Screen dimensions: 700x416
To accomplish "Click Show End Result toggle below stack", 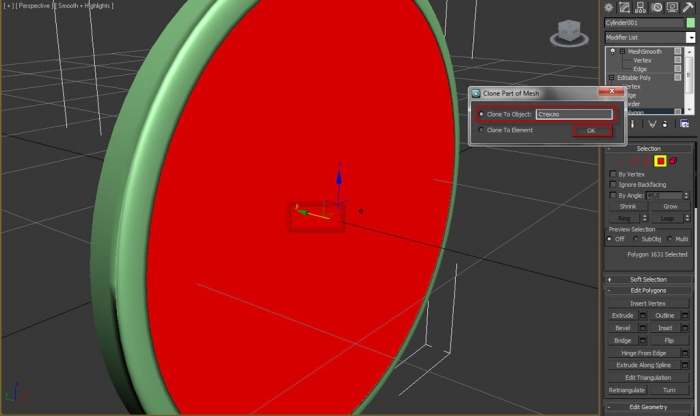I will (x=632, y=124).
